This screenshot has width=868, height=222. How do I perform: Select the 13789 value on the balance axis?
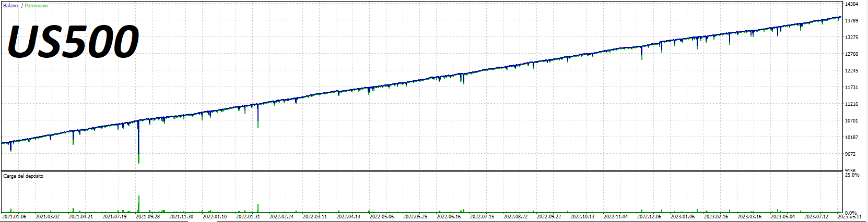[x=852, y=21]
